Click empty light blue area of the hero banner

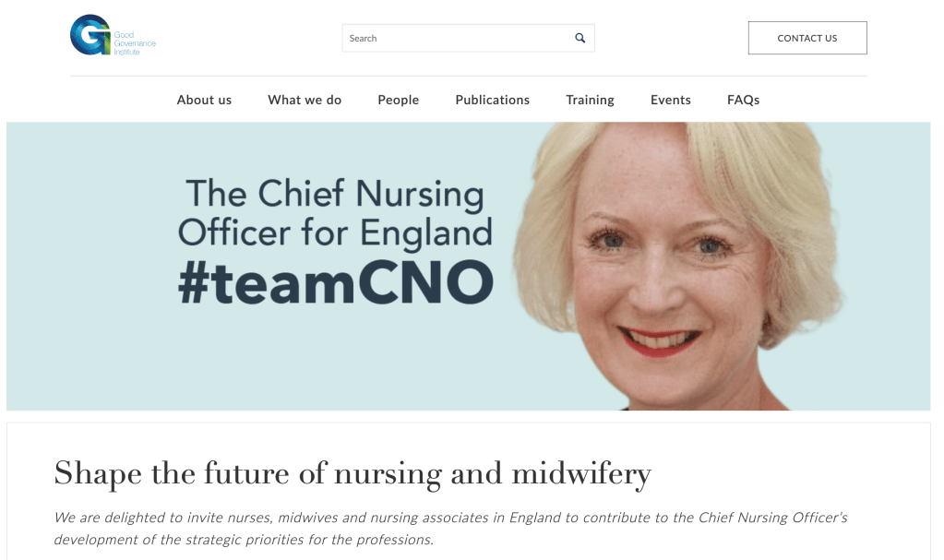[x=90, y=266]
